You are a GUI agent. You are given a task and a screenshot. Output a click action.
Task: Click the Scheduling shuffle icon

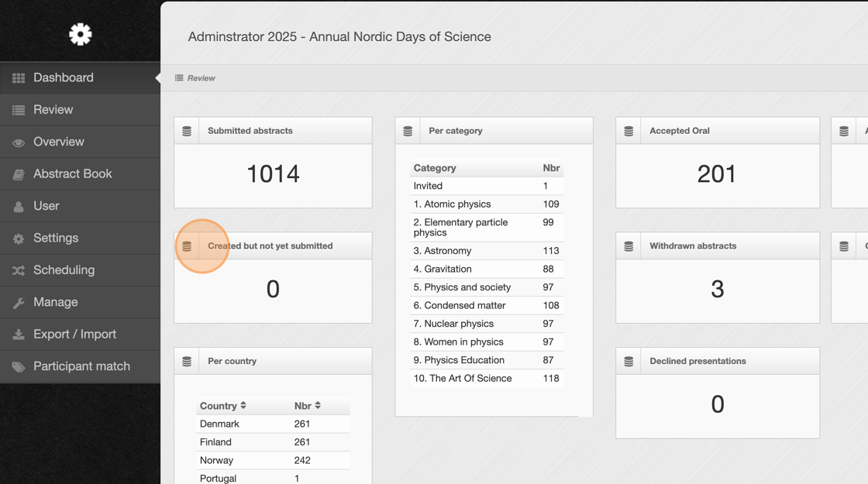coord(19,270)
